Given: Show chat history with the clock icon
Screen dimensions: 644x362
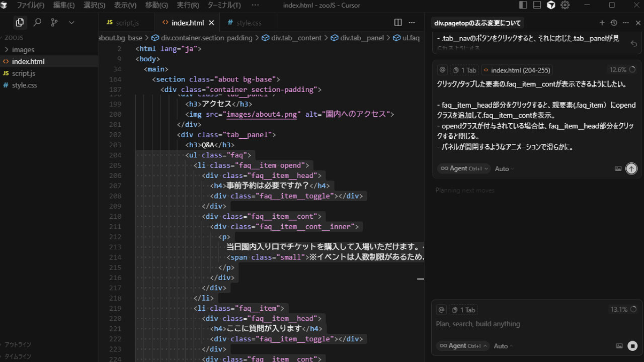Looking at the screenshot, I should click(x=614, y=23).
